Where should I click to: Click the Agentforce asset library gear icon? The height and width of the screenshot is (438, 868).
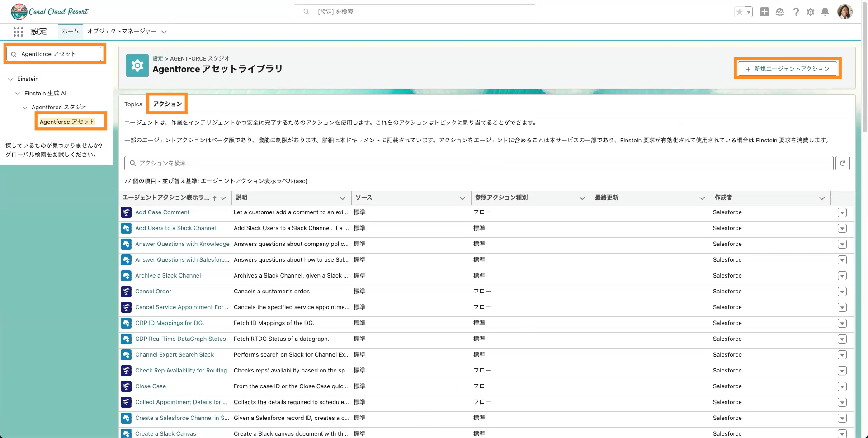[137, 66]
